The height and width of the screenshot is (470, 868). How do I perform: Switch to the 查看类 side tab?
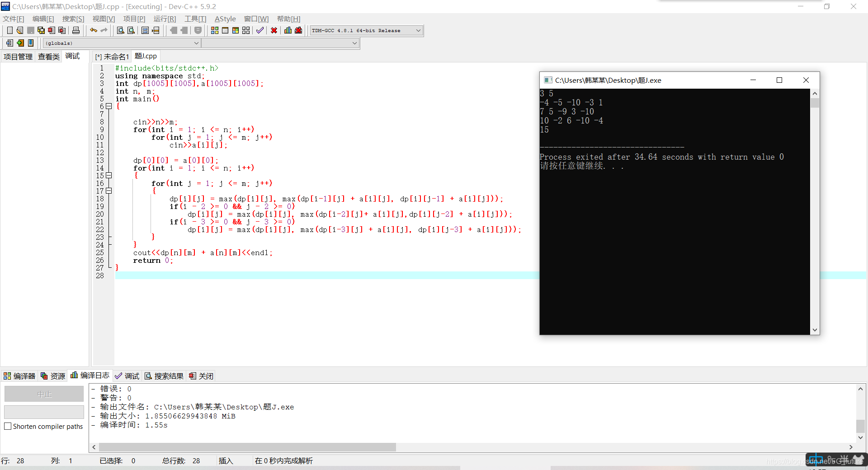(x=49, y=57)
